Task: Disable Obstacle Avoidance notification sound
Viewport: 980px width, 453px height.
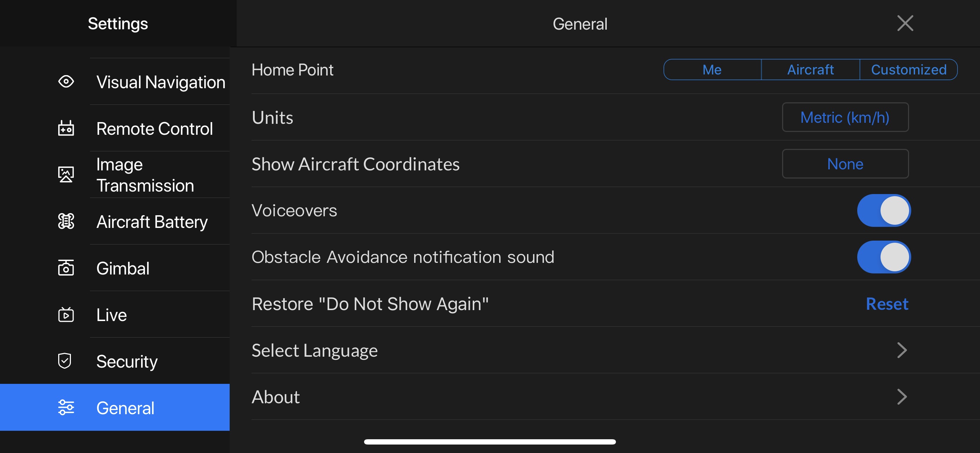Action: (x=883, y=257)
